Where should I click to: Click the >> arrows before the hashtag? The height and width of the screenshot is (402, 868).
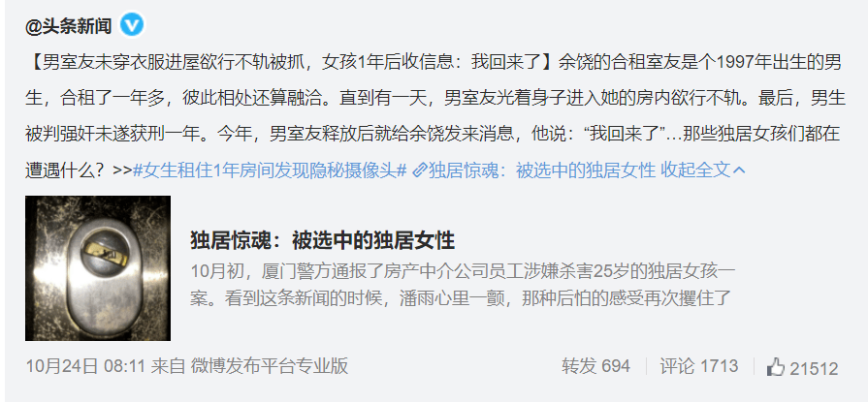click(x=122, y=170)
